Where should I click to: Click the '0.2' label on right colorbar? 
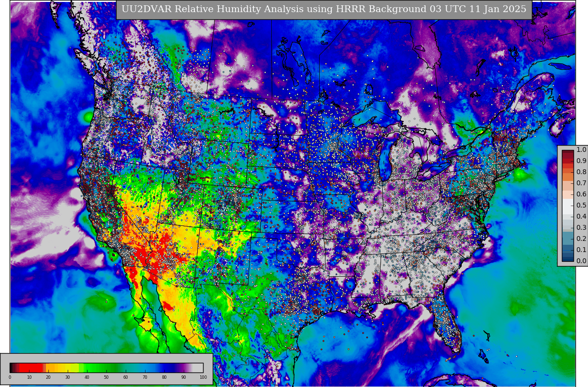581,239
